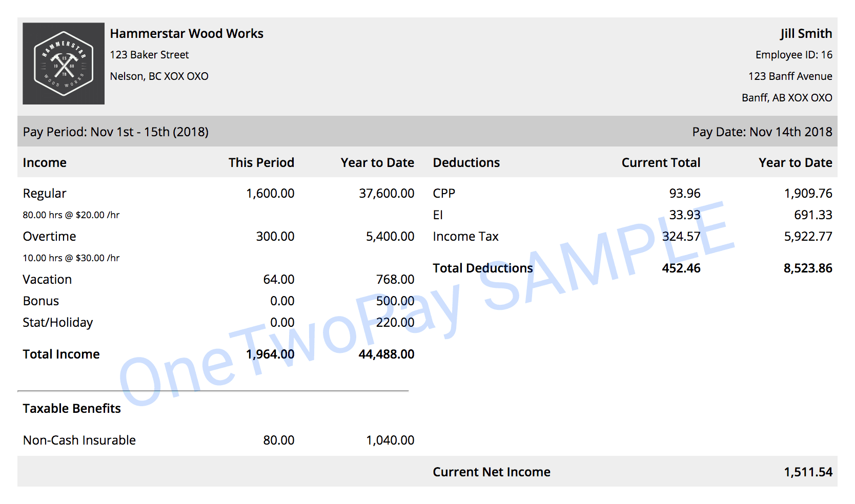Click the employee name Jill Smith

tap(806, 34)
